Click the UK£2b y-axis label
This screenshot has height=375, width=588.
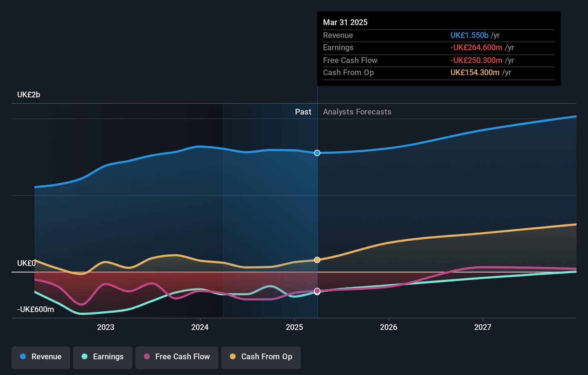(x=29, y=95)
